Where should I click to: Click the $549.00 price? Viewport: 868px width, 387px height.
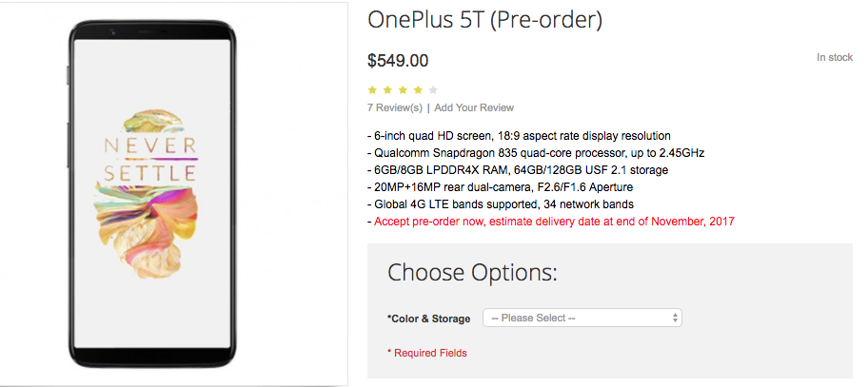click(398, 61)
